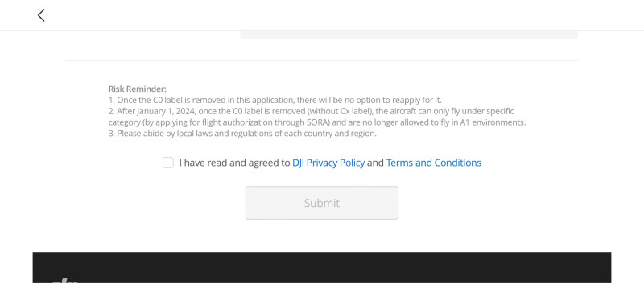This screenshot has height=297, width=644.
Task: Tick the privacy policy agreement checkbox
Action: coord(168,163)
